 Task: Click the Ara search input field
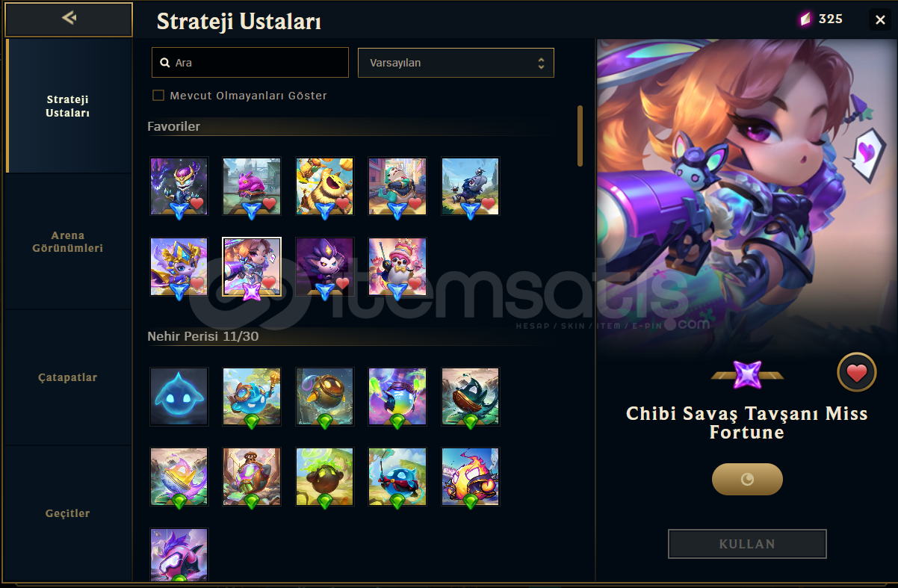coord(250,63)
